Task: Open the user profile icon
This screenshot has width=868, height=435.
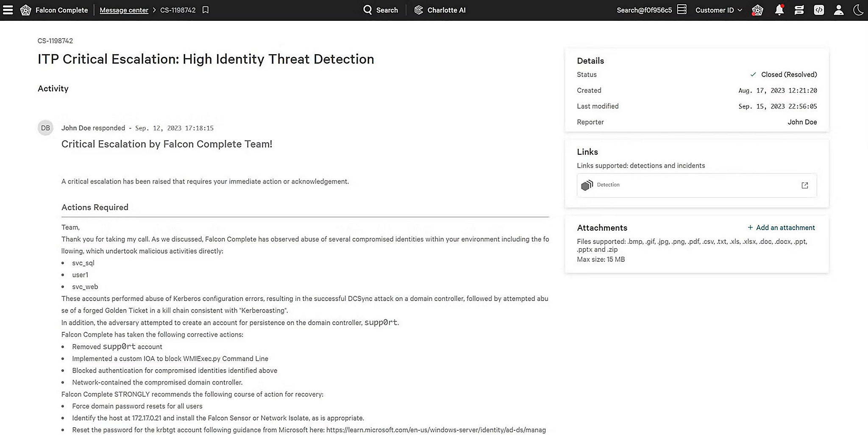Action: point(838,10)
